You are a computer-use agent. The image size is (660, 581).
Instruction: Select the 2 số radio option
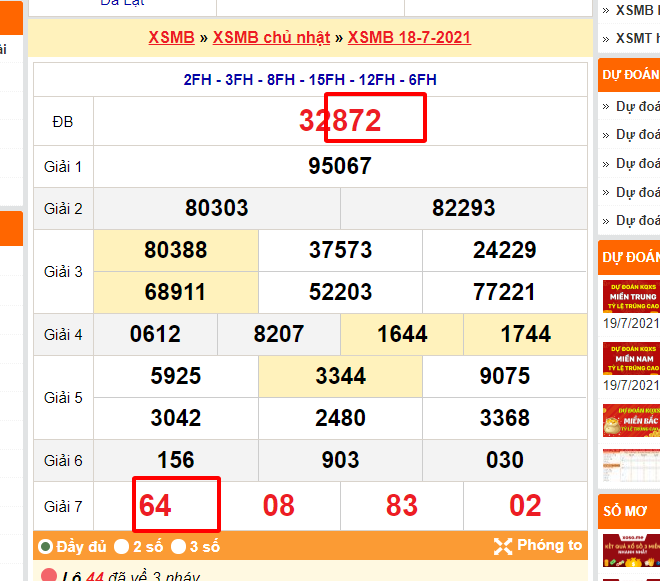[x=122, y=547]
